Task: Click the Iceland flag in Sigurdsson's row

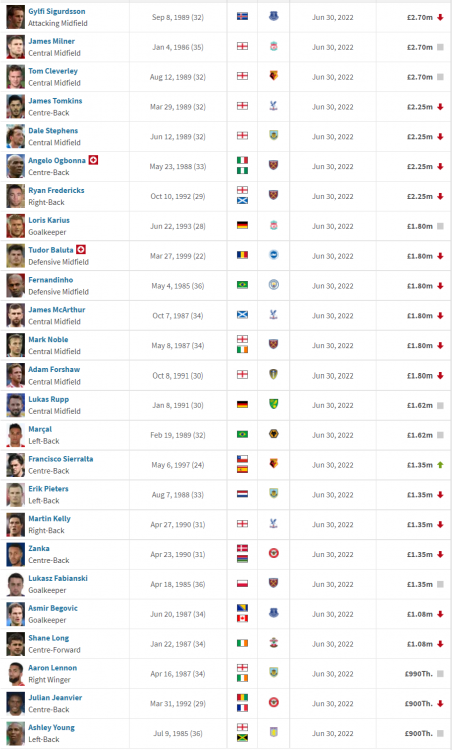Action: click(x=243, y=17)
